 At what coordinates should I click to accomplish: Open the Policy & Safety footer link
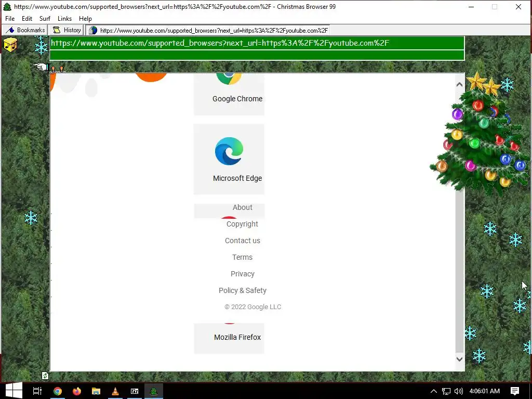(x=243, y=290)
